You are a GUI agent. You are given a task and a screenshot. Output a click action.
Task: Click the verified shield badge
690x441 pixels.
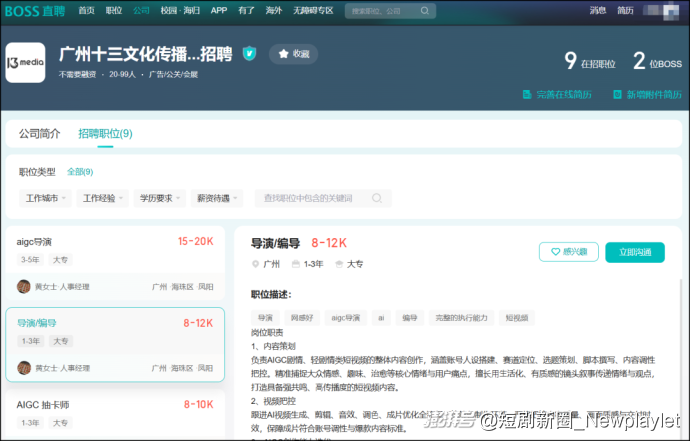coord(250,53)
